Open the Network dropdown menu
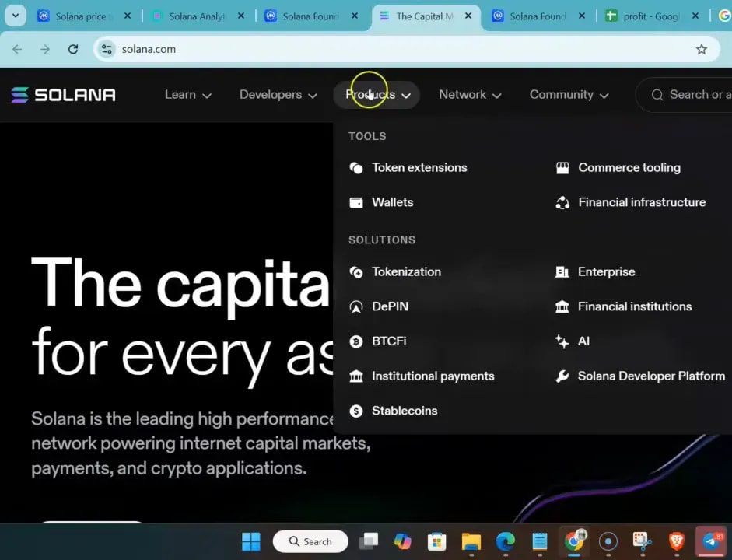 tap(470, 95)
